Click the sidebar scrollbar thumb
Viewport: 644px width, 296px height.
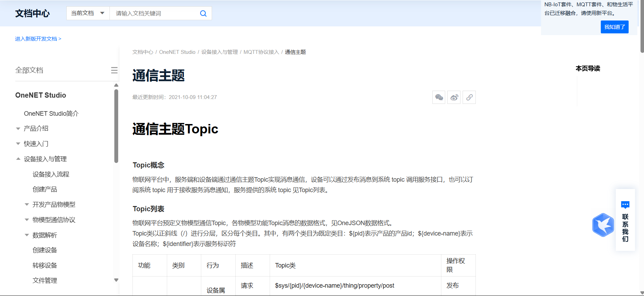tap(116, 126)
